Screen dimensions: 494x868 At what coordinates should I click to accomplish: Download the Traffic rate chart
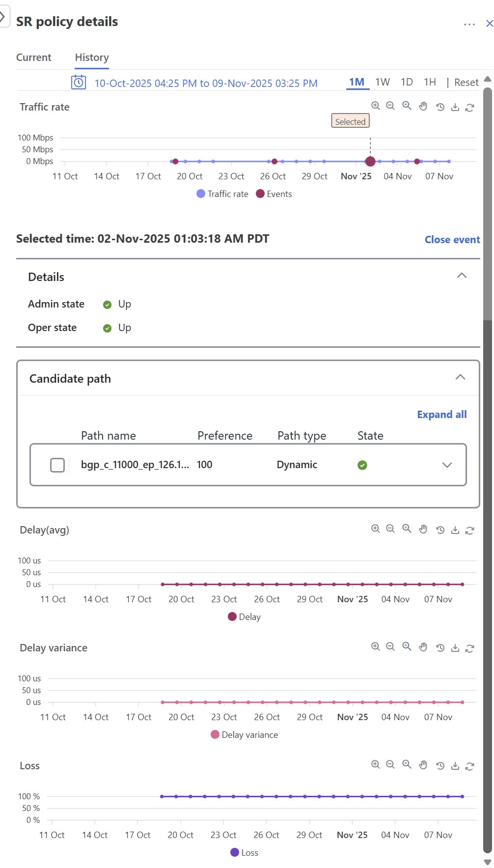[455, 107]
